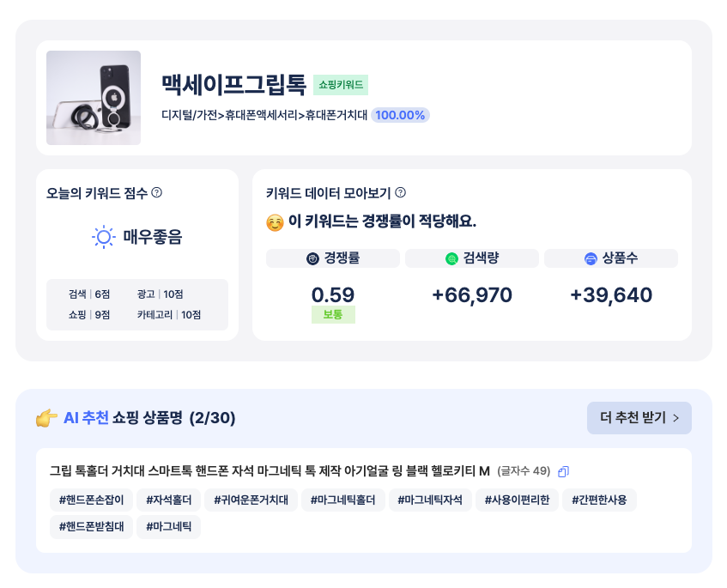This screenshot has height=588, width=727.
Task: Open the product image thumbnail
Action: (x=93, y=98)
